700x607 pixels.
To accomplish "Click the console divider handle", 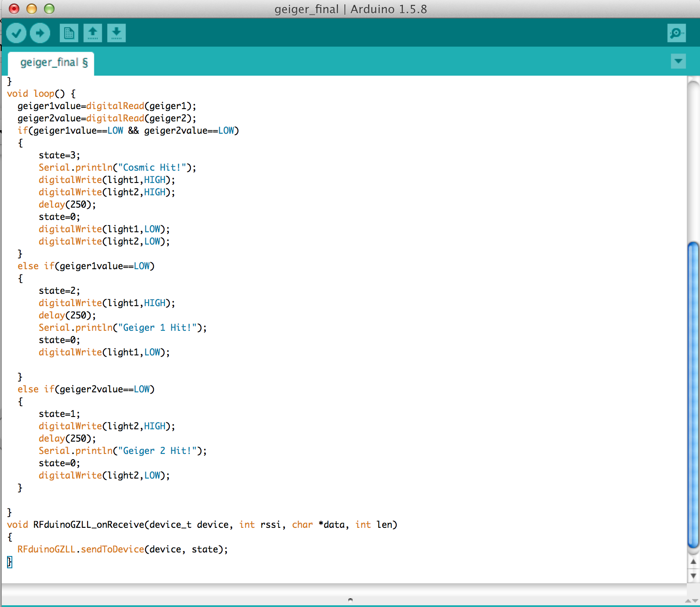I will [350, 599].
